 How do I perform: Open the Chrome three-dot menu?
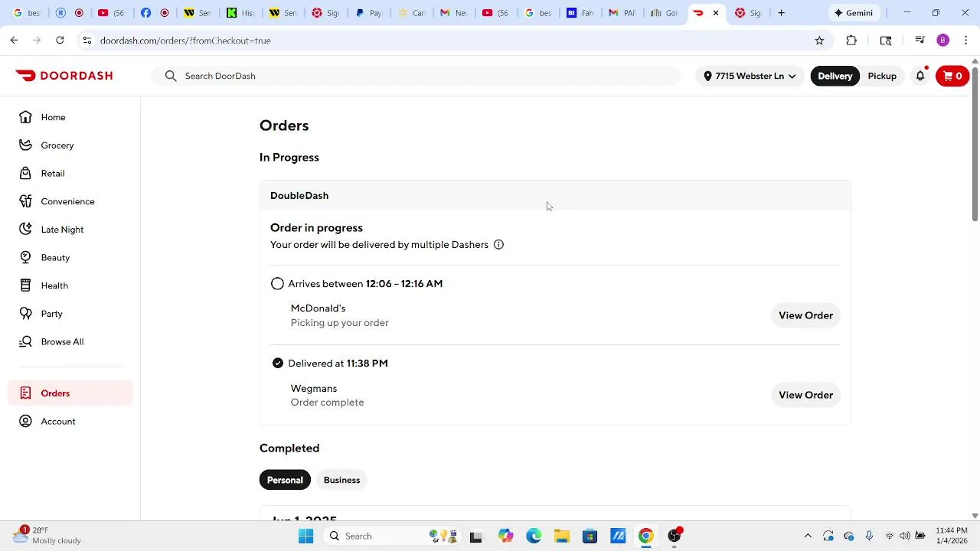point(965,41)
